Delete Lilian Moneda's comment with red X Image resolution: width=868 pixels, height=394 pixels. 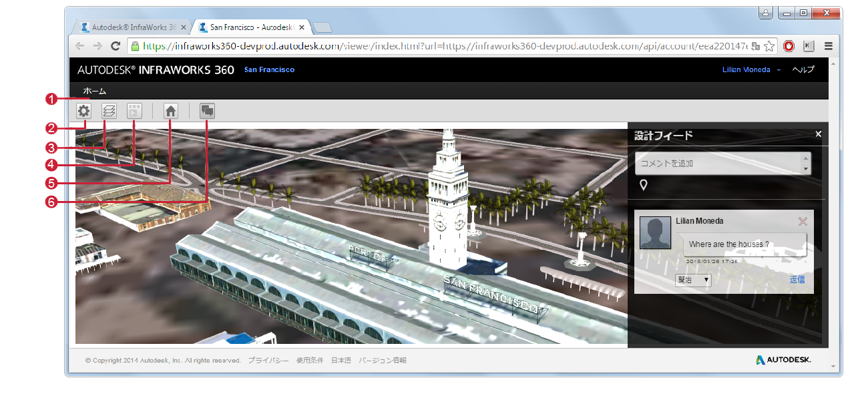[803, 222]
